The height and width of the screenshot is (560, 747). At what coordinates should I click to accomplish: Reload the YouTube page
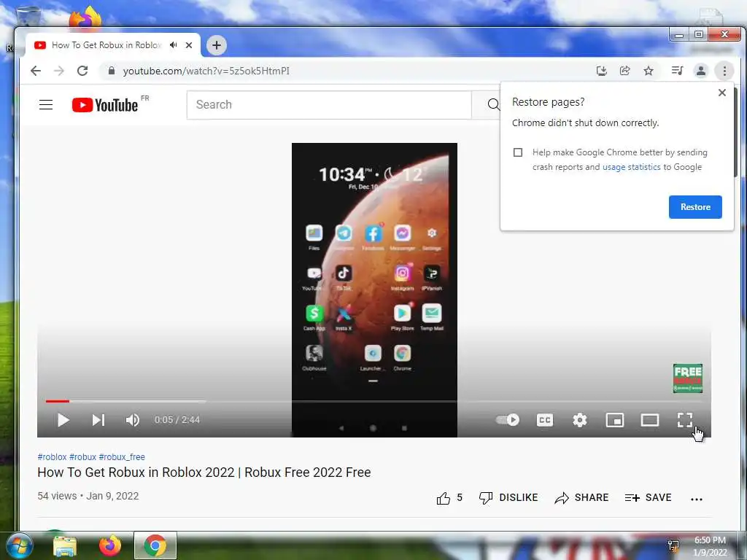point(82,71)
